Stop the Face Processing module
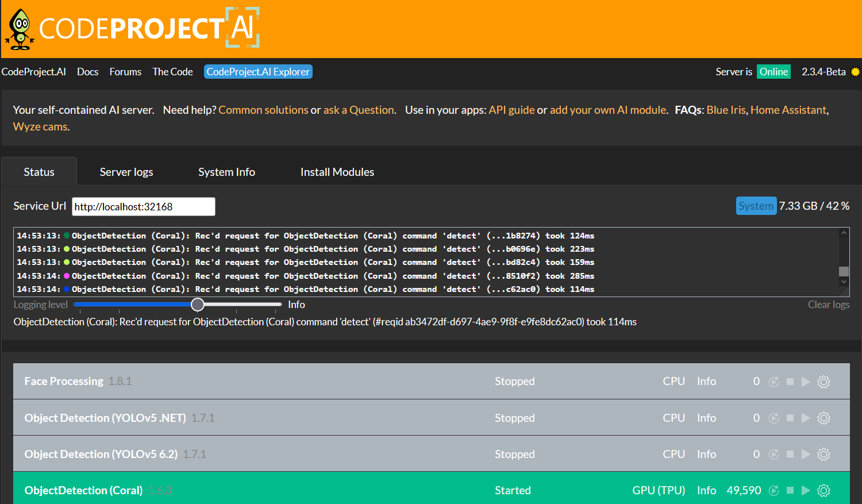The image size is (862, 504). point(790,382)
